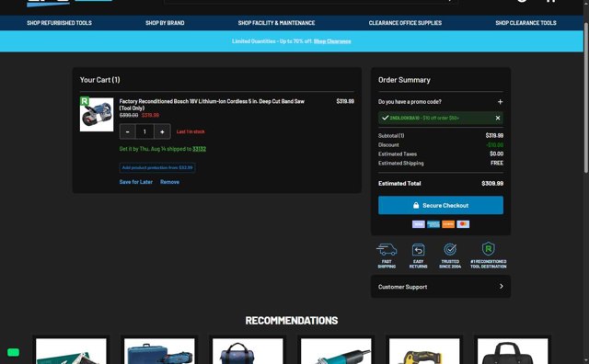Click the Easy Returns box icon
589x364 pixels.
tap(418, 249)
